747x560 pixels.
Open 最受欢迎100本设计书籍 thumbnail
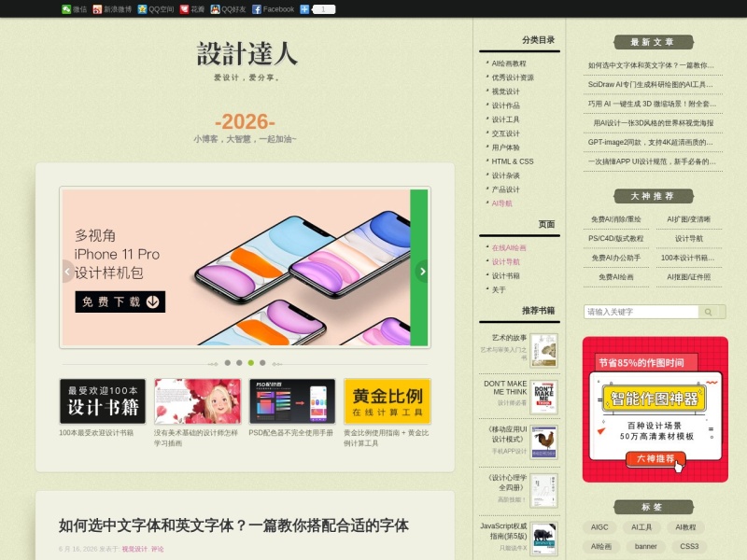tap(103, 401)
